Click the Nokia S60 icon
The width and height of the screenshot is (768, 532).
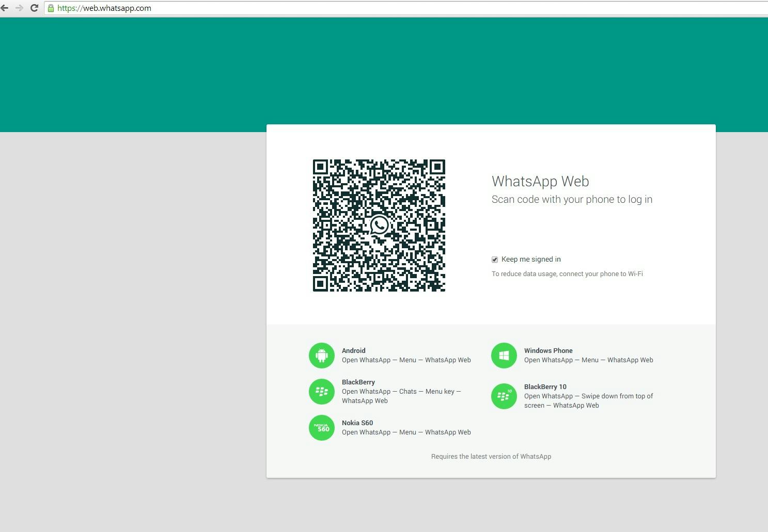(x=322, y=428)
